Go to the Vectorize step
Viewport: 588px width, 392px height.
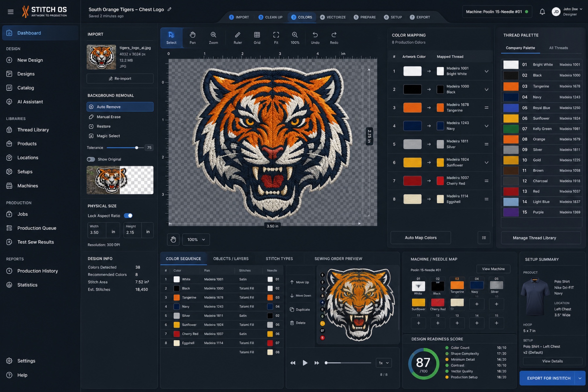(x=333, y=17)
